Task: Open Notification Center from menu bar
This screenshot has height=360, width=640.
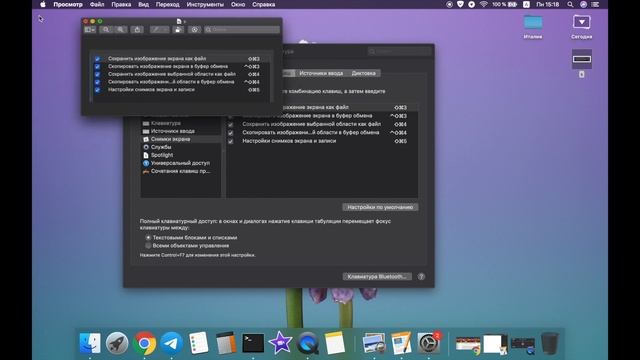Action: (x=596, y=4)
